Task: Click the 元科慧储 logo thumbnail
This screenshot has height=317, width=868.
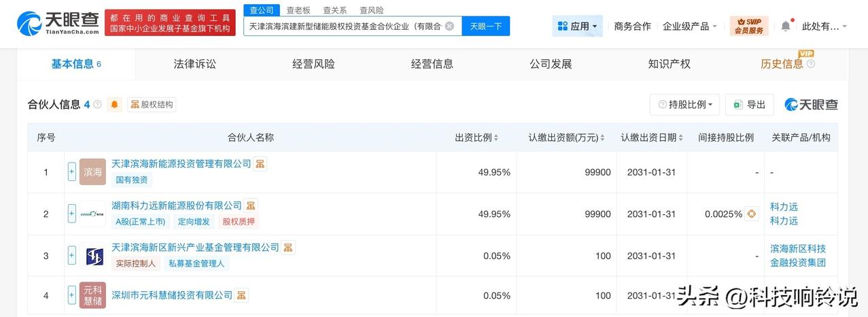Action: tap(92, 295)
